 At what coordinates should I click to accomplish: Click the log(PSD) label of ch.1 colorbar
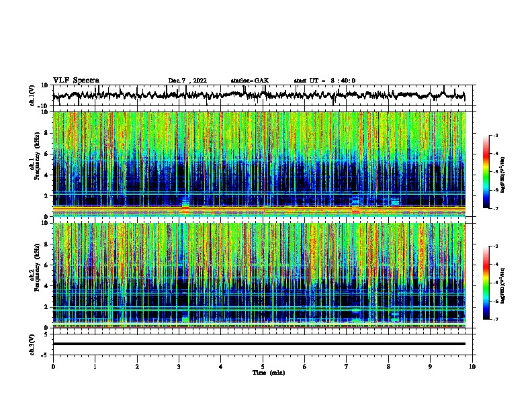(503, 175)
